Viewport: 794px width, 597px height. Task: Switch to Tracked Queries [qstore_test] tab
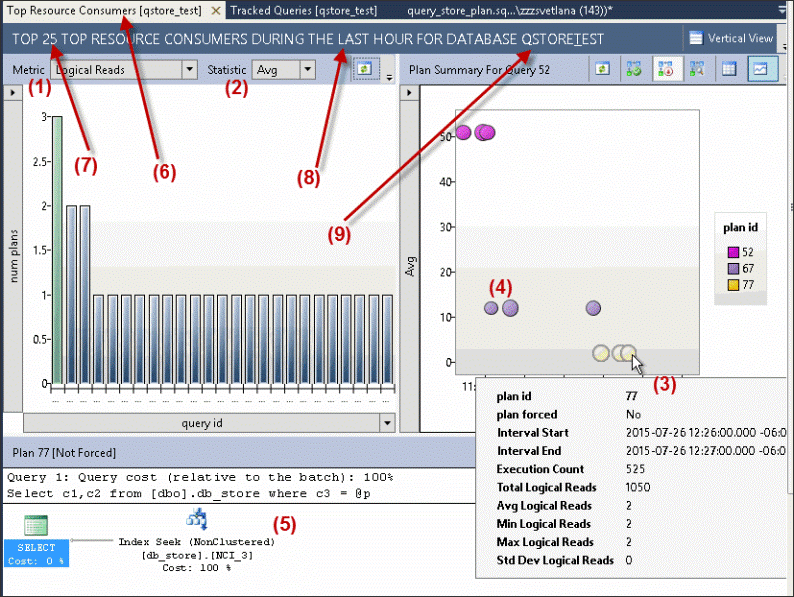304,11
